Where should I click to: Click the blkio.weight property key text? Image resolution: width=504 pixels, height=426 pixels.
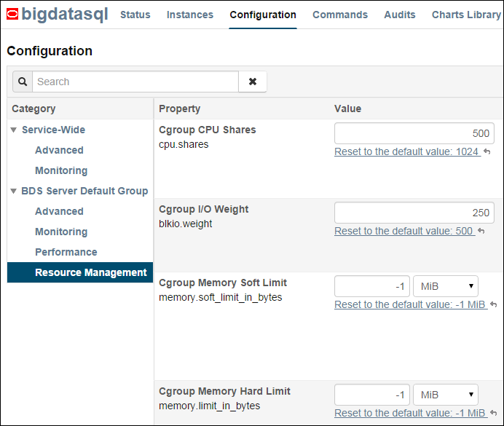(x=186, y=224)
